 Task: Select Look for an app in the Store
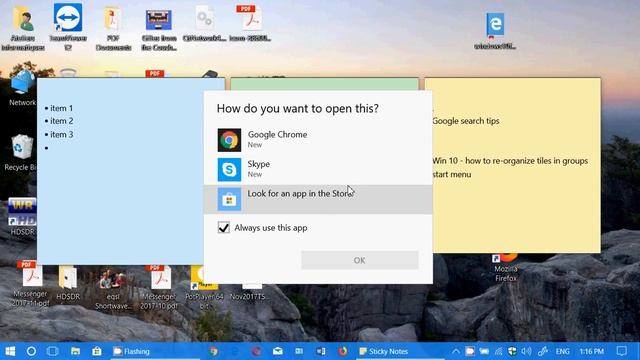click(x=318, y=199)
